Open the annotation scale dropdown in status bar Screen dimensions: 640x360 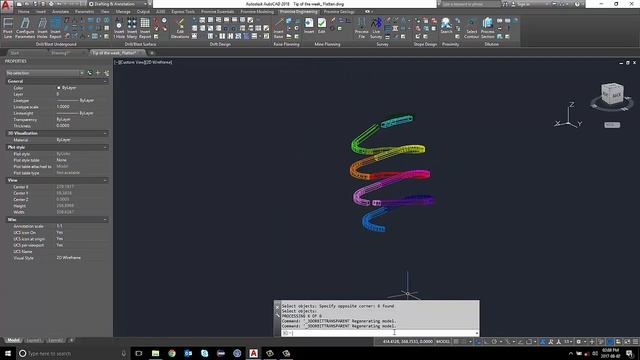568,341
